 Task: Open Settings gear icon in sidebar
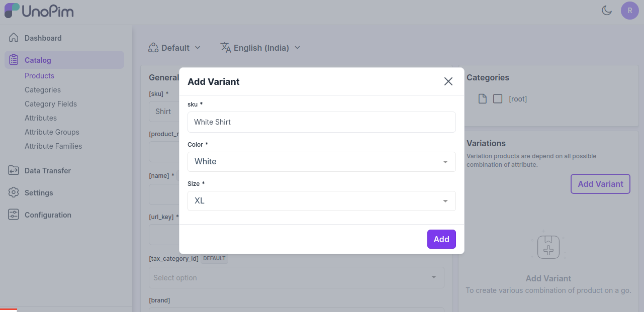pos(14,192)
